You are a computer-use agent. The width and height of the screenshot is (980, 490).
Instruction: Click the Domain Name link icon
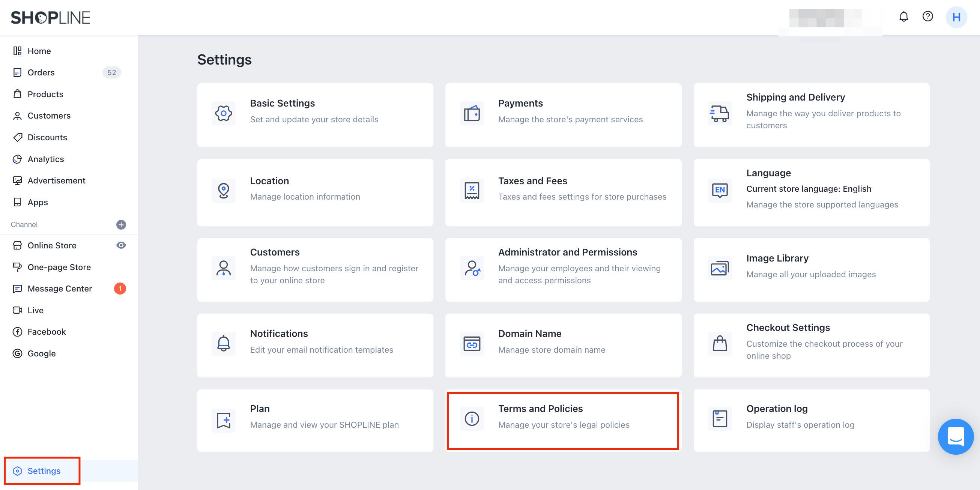point(471,344)
